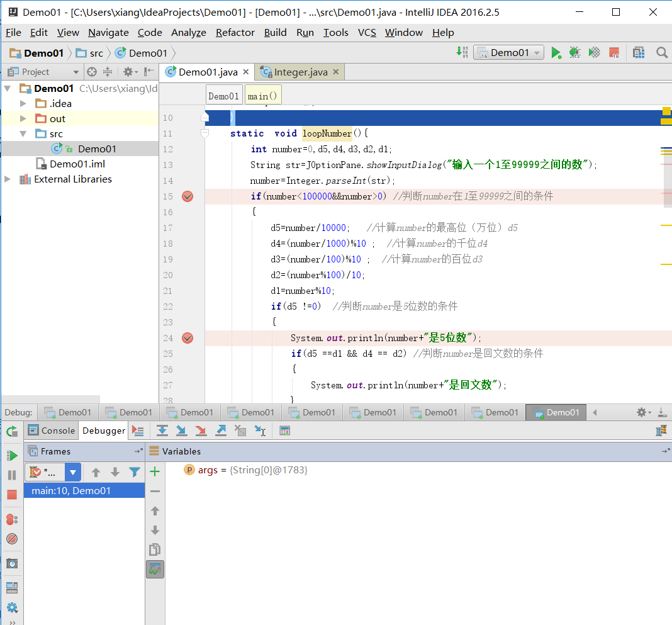672x625 pixels.
Task: Click the Step Over icon
Action: coord(162,431)
